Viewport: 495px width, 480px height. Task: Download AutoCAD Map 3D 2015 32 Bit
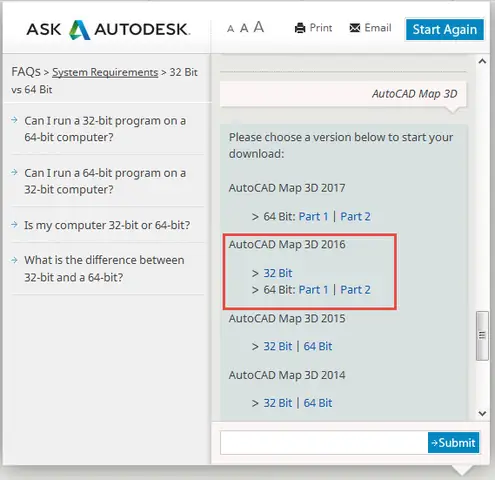pyautogui.click(x=278, y=346)
